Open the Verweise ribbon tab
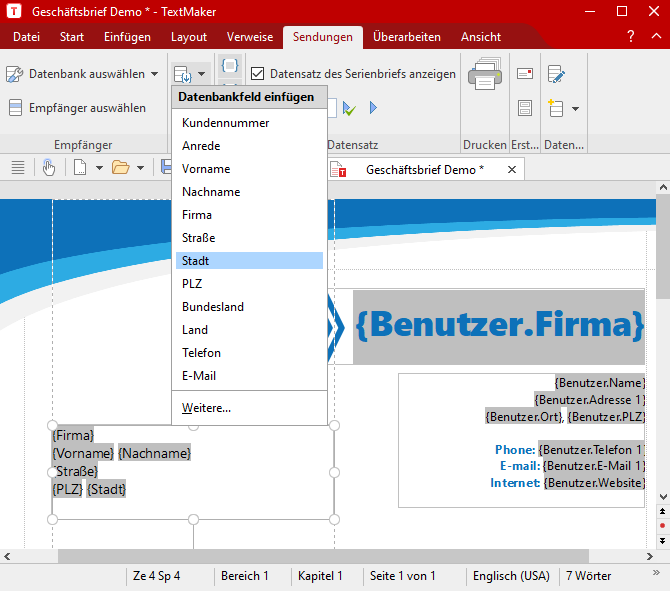Image resolution: width=670 pixels, height=591 pixels. [250, 37]
